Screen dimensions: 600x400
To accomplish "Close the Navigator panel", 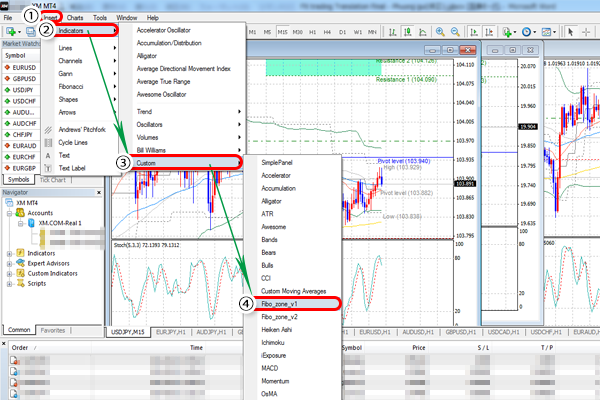I will (99, 193).
